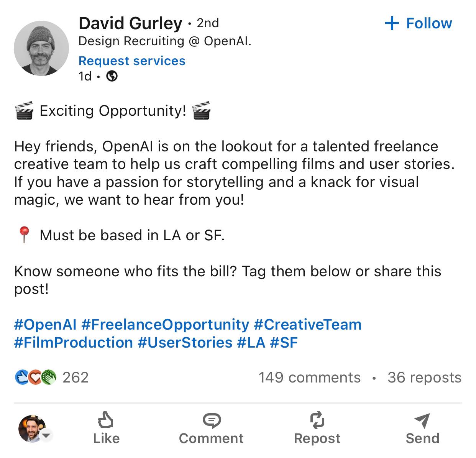Tap the Repost arrows icon

[317, 420]
